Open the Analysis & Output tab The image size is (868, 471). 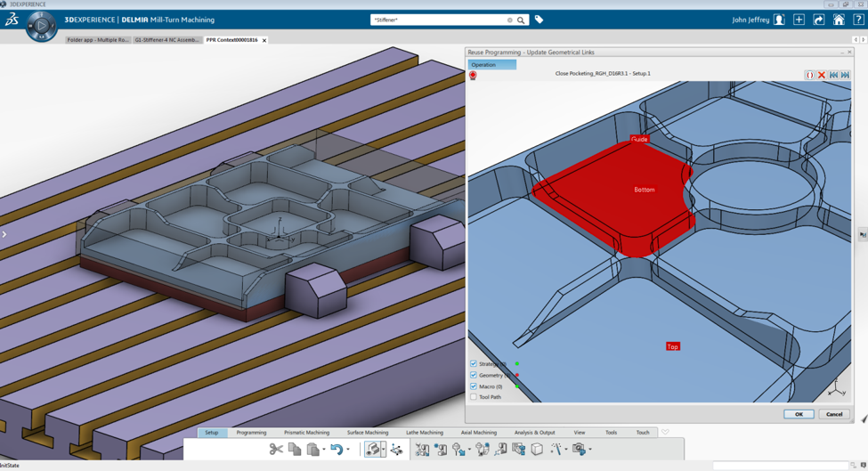click(x=534, y=433)
